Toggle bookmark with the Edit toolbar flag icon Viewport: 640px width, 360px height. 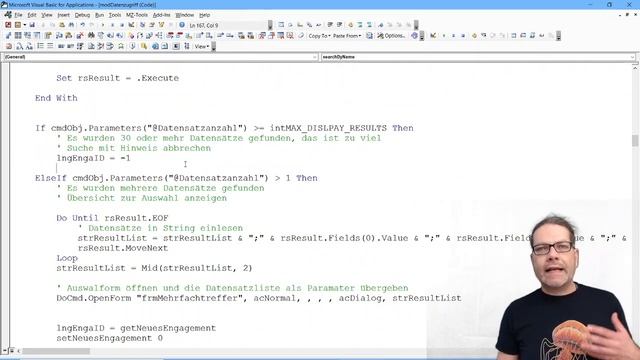380,25
